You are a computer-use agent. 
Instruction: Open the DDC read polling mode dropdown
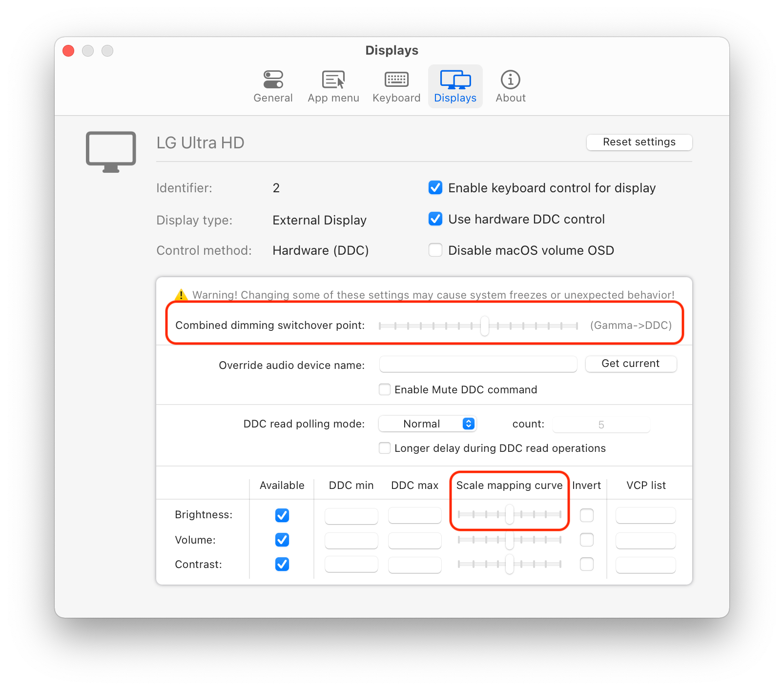tap(427, 424)
